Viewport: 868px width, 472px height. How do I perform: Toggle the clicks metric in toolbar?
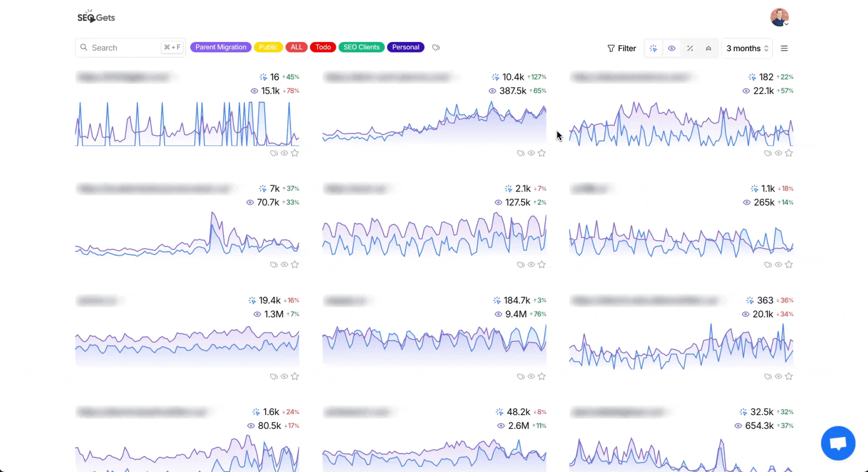tap(653, 49)
